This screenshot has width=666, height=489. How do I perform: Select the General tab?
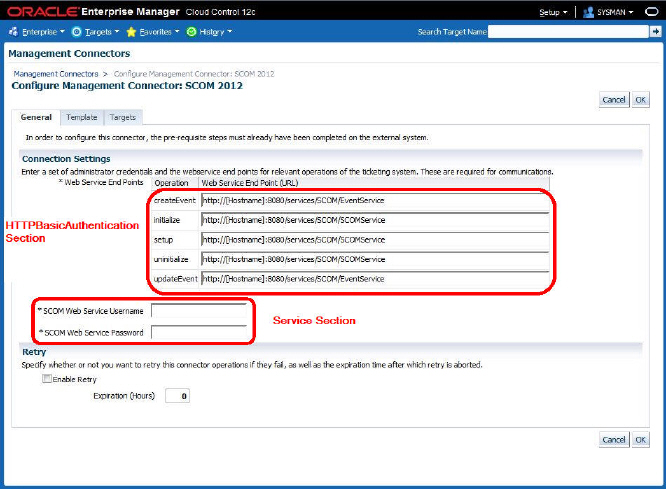[36, 117]
